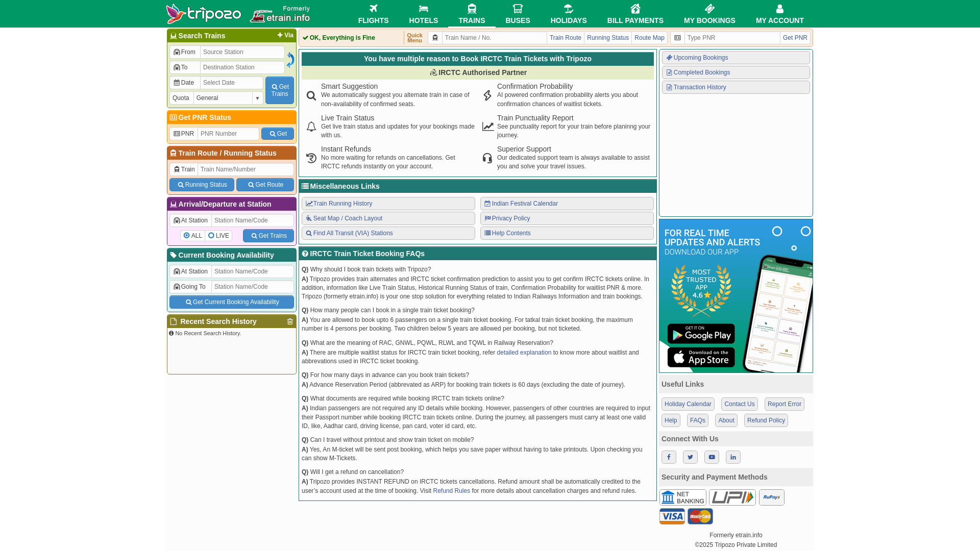Click Get Current Booking Availability button
The image size is (980, 551).
pyautogui.click(x=232, y=302)
